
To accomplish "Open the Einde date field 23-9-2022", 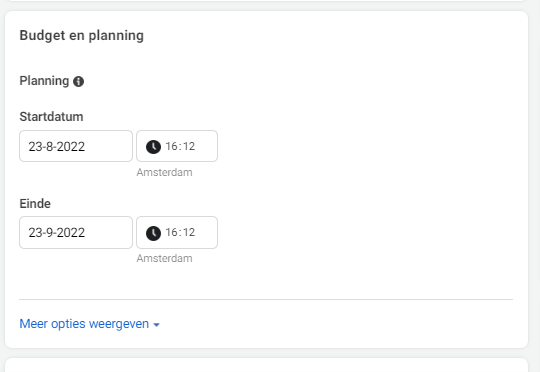I will pyautogui.click(x=76, y=232).
